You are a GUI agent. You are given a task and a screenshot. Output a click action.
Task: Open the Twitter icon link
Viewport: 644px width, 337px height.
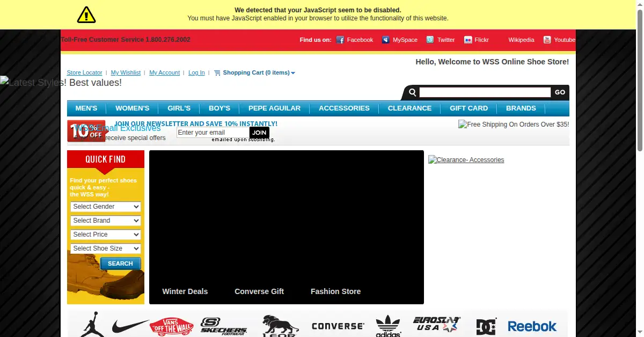430,40
